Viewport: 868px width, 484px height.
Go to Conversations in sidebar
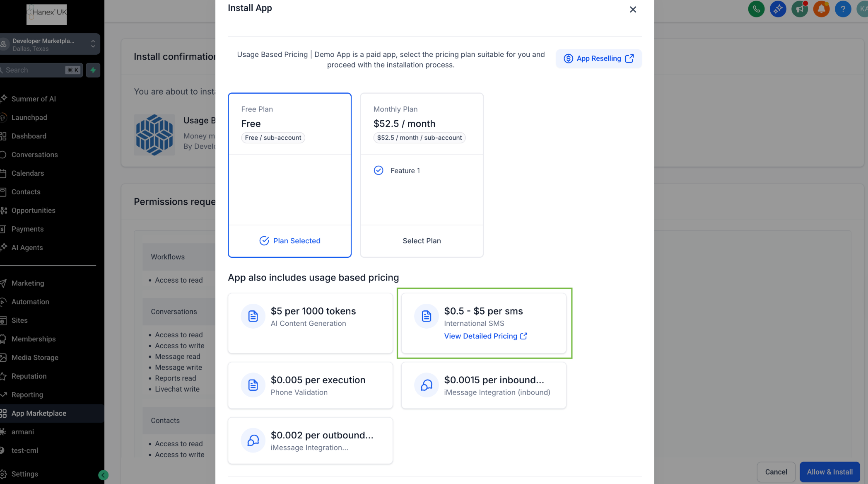[35, 155]
